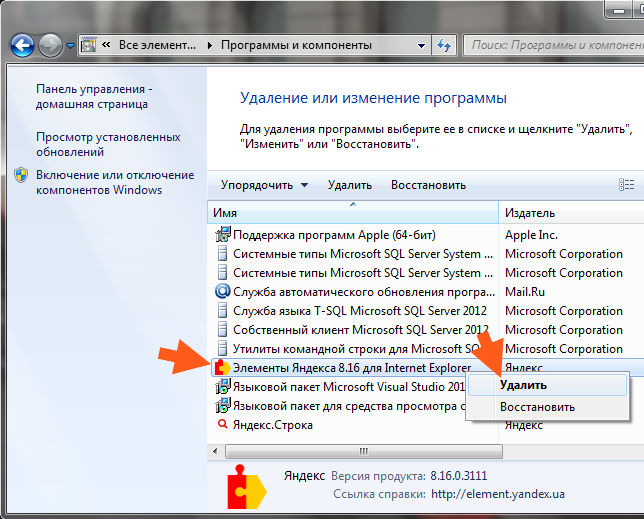Click the Control Panel icon in address bar

[x=88, y=44]
